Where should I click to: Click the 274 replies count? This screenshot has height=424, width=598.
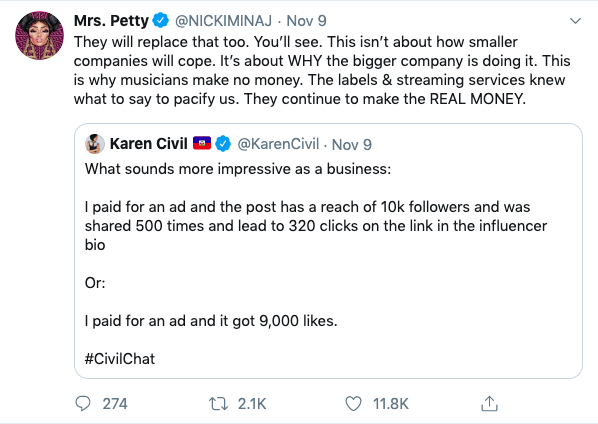[x=115, y=404]
